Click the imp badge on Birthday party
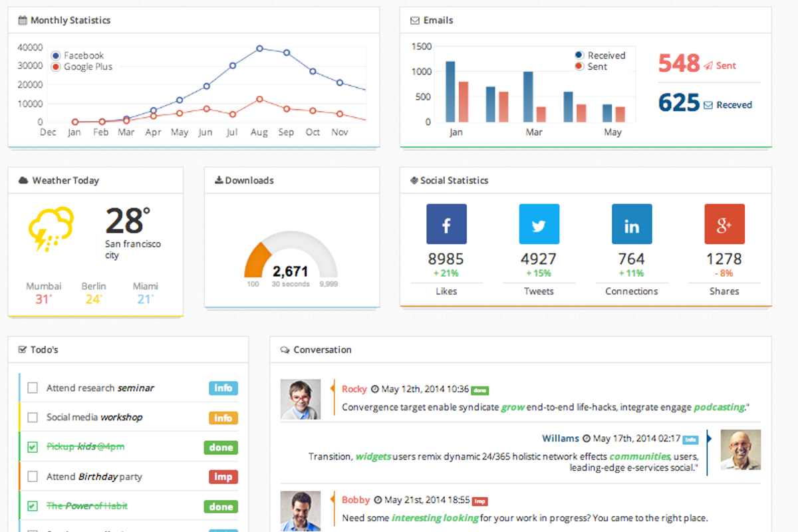798x532 pixels. [x=223, y=477]
